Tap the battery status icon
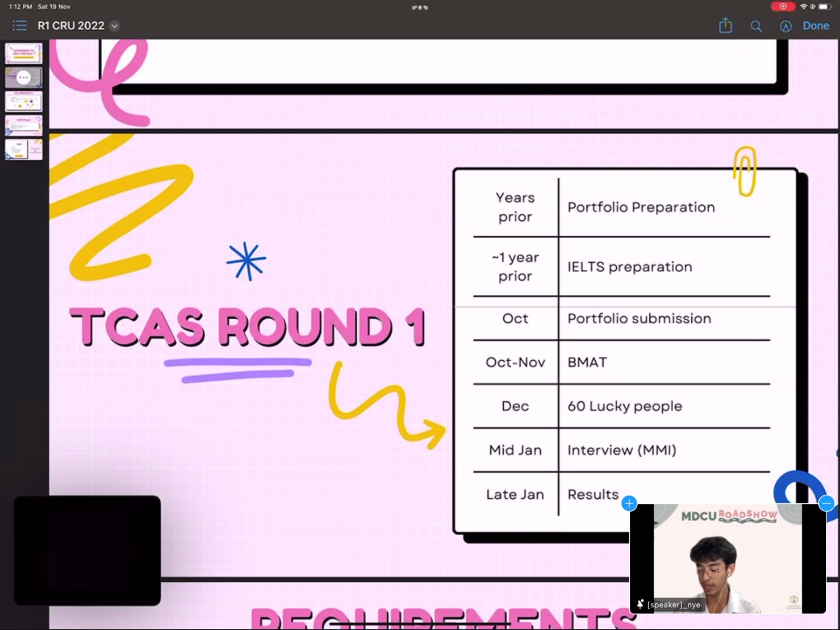 coord(824,7)
